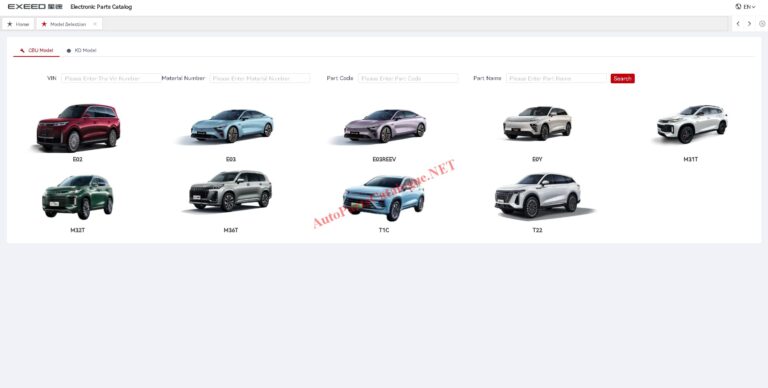Viewport: 768px width, 388px height.
Task: Open the E02 red SUV model
Action: click(77, 127)
